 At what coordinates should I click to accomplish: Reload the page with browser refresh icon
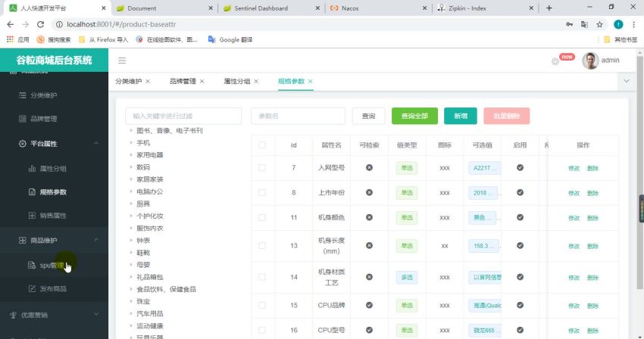(40, 24)
